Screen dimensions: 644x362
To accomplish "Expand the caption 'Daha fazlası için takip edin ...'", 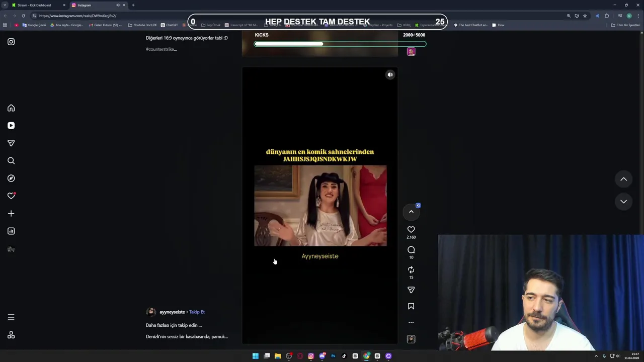I will tap(174, 325).
